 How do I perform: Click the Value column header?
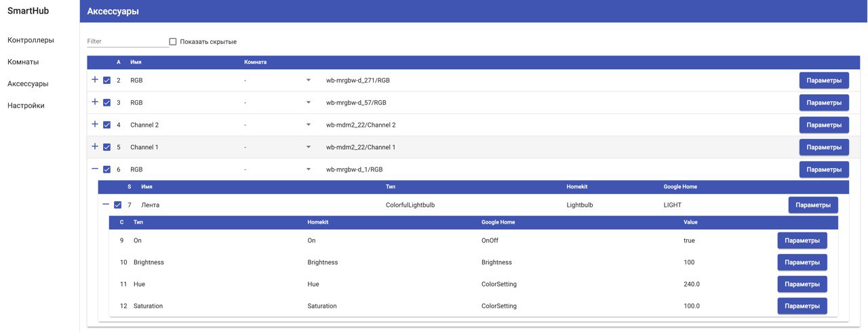(690, 222)
